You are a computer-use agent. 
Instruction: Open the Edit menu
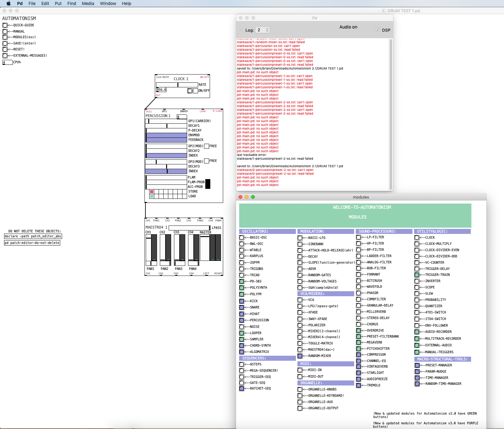pos(45,3)
